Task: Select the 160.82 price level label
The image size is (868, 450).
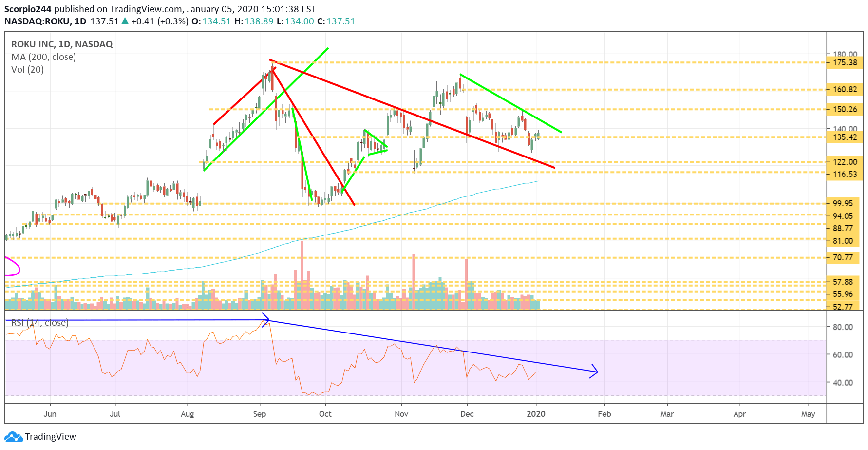Action: pyautogui.click(x=845, y=90)
